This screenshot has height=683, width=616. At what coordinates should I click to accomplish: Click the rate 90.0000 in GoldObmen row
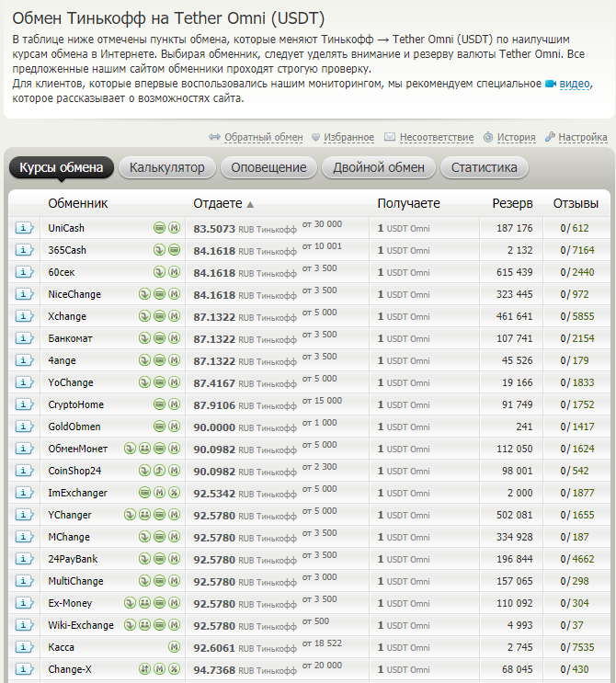(x=214, y=427)
